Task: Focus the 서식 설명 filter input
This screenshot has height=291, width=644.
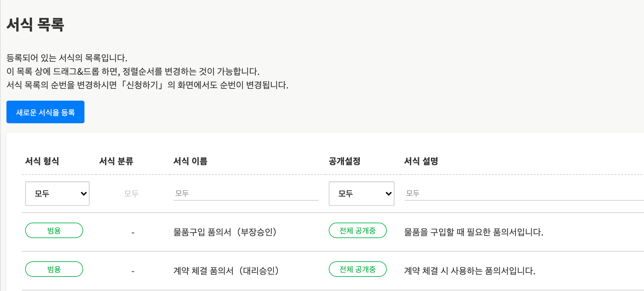Action: pos(522,194)
